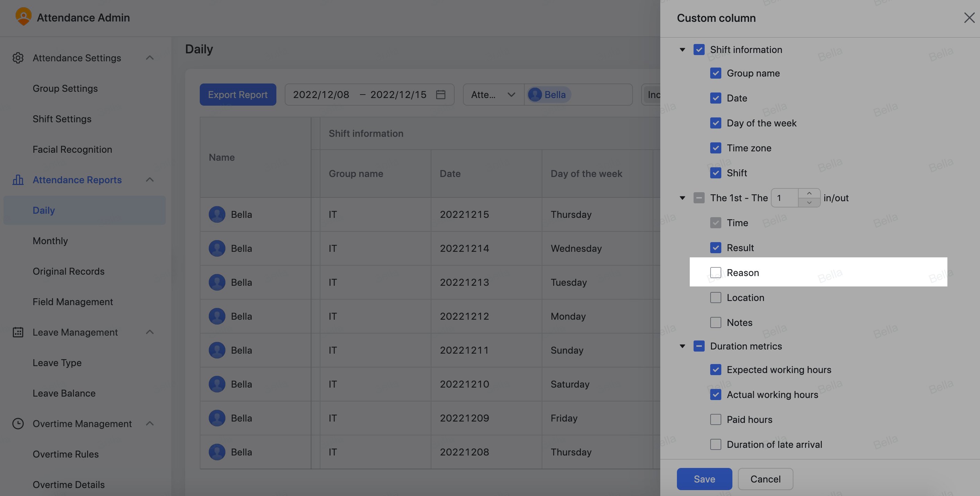The height and width of the screenshot is (496, 980).
Task: Collapse the Duration metrics group
Action: [x=682, y=346]
